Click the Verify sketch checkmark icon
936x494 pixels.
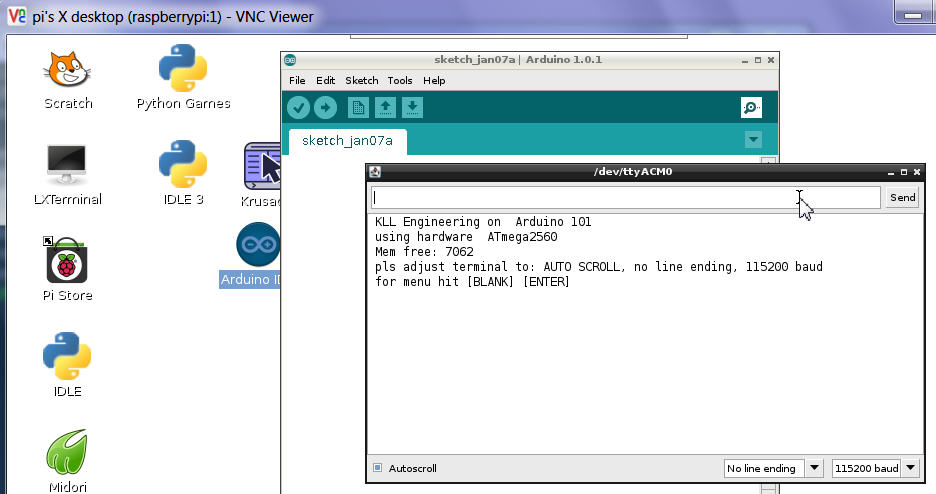tap(298, 108)
